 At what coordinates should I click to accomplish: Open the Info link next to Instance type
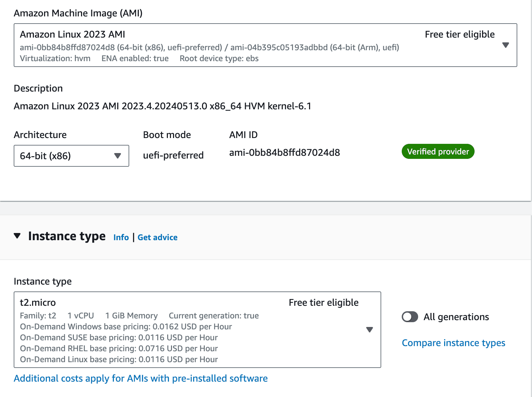121,237
